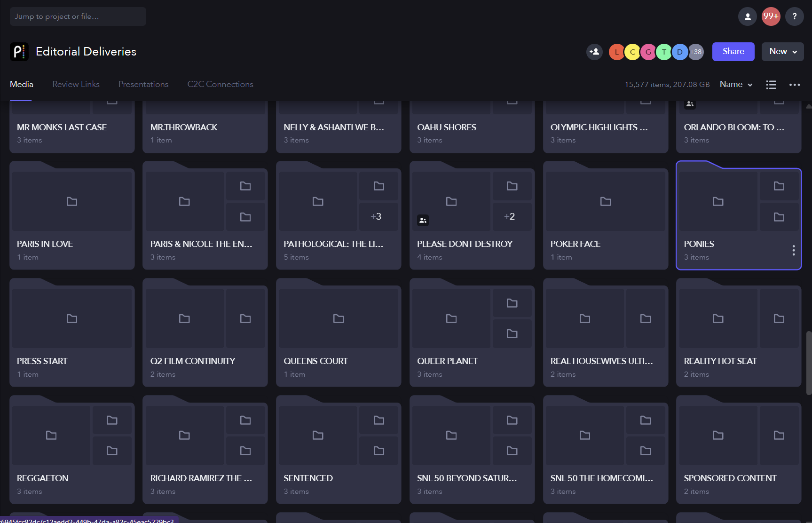Viewport: 812px width, 523px height.
Task: Open the QUEER PLANET folder
Action: tap(472, 333)
